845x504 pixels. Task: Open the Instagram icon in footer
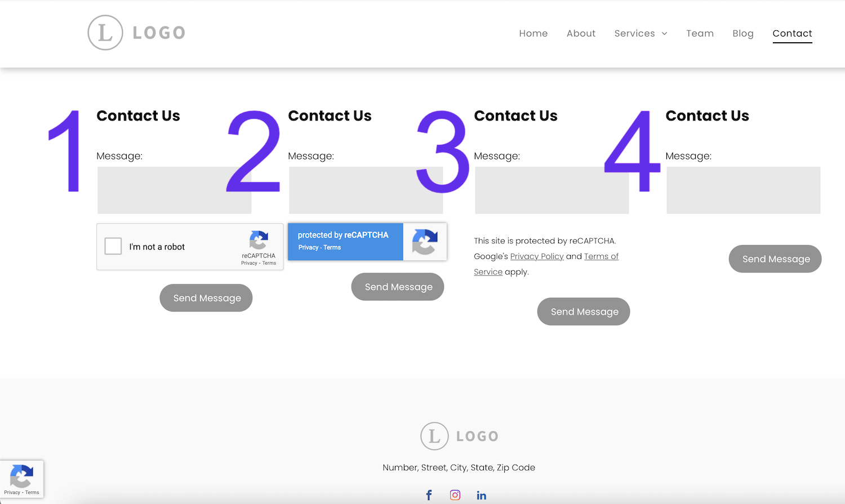455,495
